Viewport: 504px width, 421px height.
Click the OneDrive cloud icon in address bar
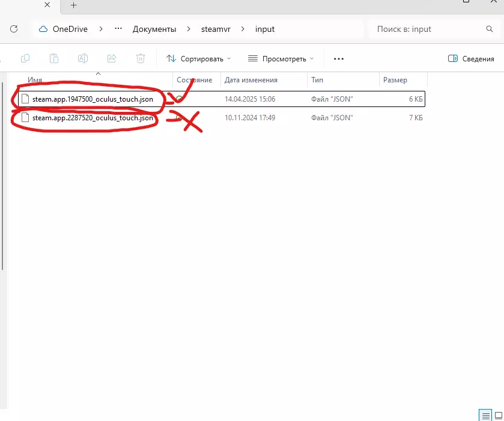43,29
